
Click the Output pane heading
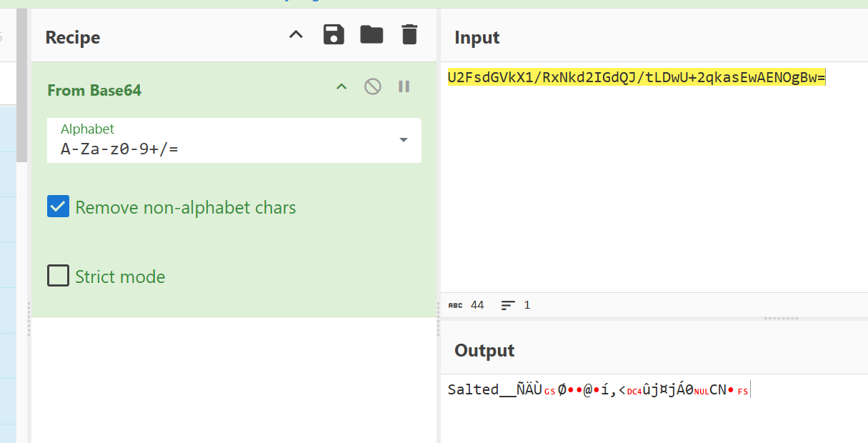(484, 350)
